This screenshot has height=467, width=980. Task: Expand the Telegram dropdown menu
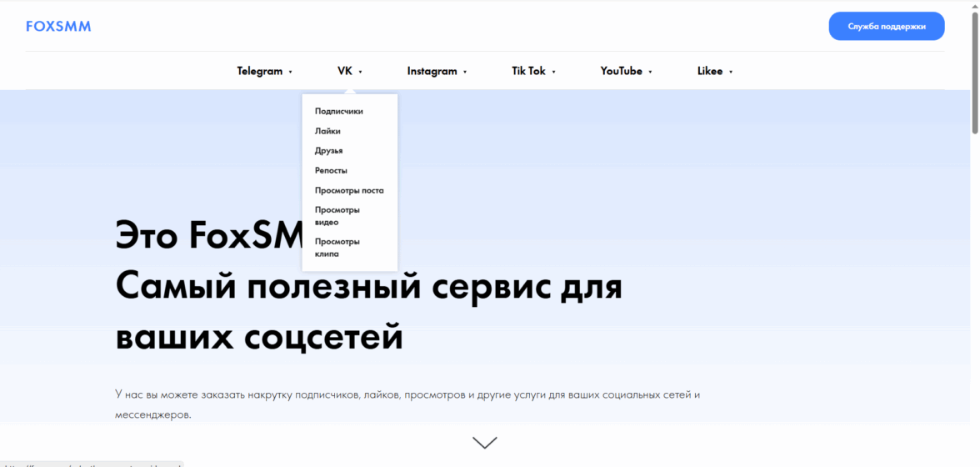(x=264, y=71)
